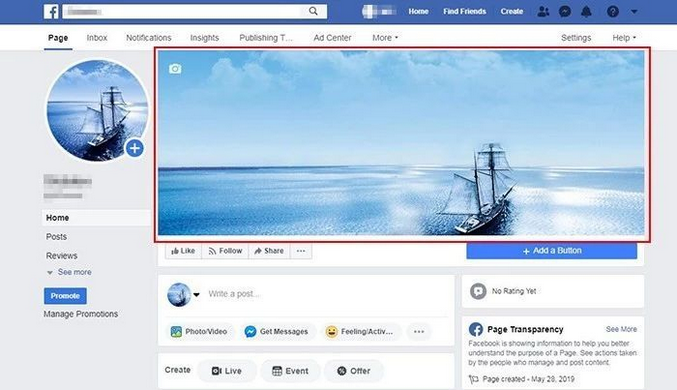Create an Offer
Viewport: 677px width, 390px height.
(354, 371)
